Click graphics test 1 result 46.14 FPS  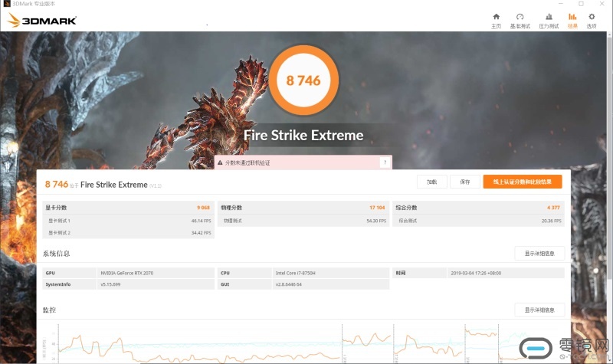click(x=201, y=221)
